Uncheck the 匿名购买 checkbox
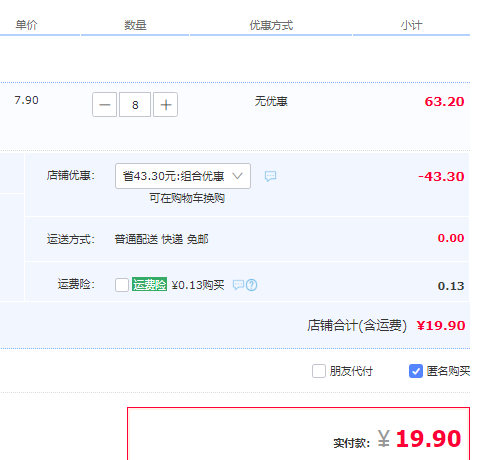 tap(416, 371)
